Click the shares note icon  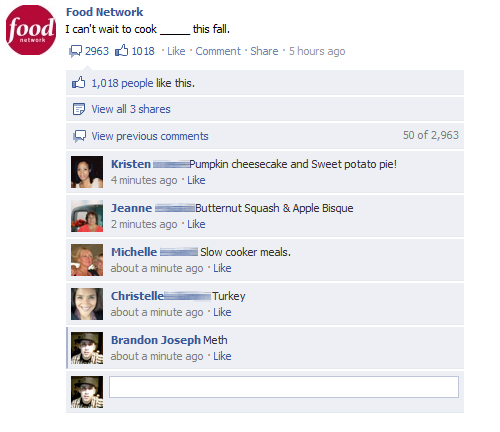tap(79, 109)
